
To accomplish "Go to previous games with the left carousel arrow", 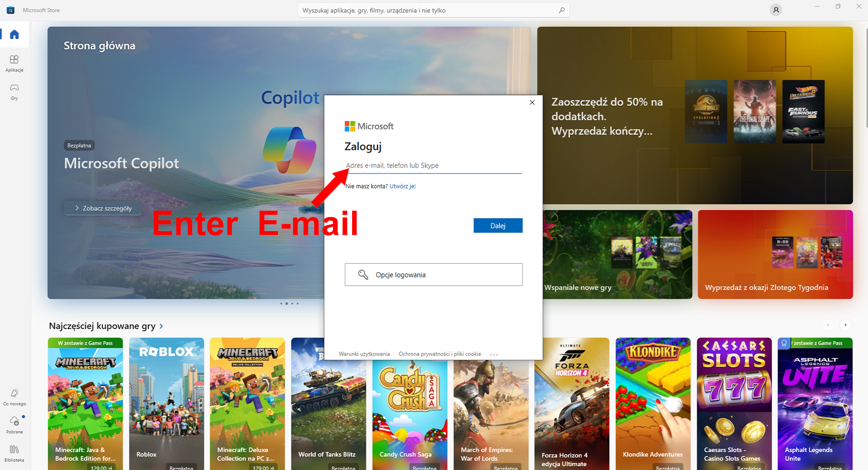I will [x=828, y=325].
